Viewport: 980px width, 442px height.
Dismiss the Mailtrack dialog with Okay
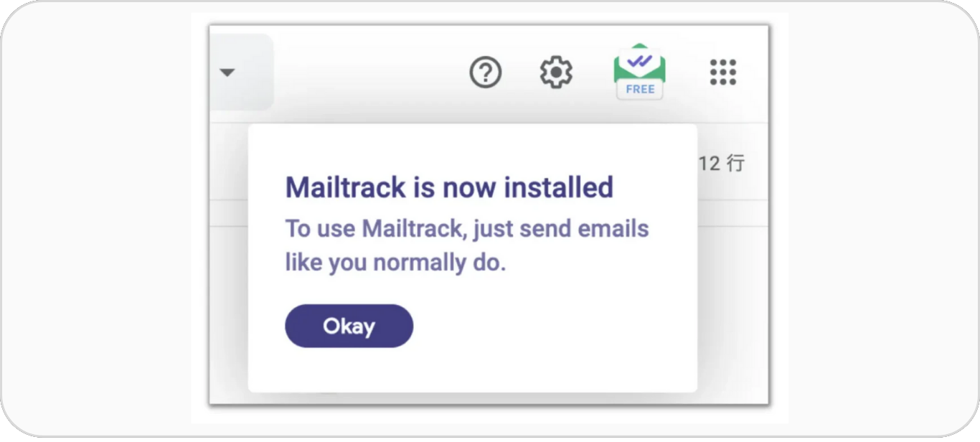pos(349,326)
